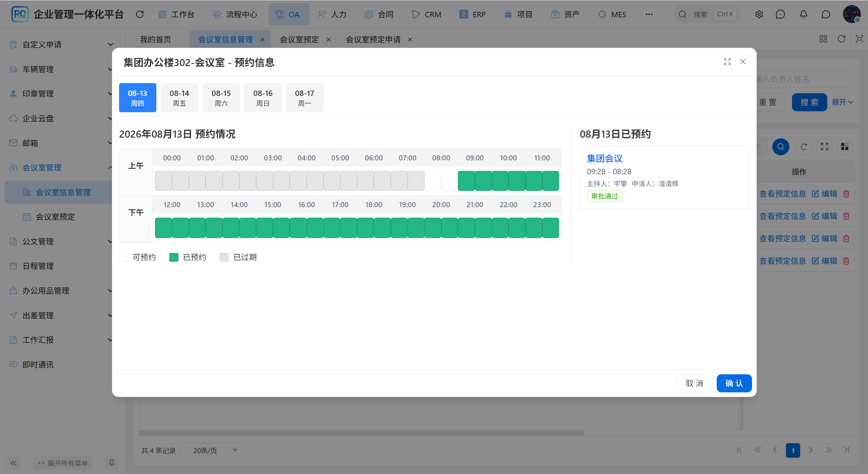Click the user avatar in the top bar
Viewport: 868px width, 474px height.
click(x=852, y=14)
